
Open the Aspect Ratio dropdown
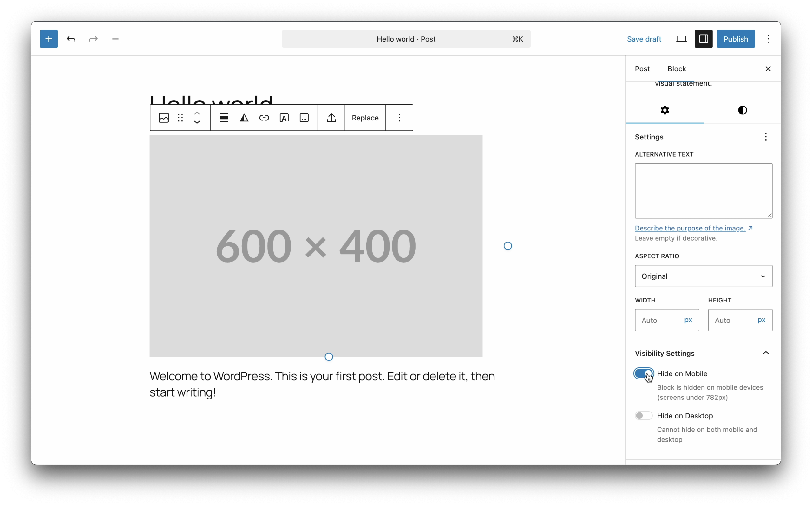[703, 276]
